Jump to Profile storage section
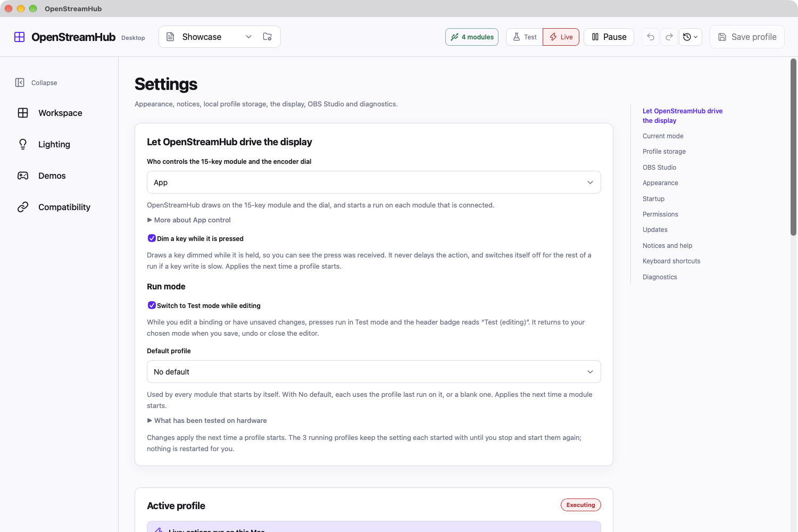798x532 pixels. (664, 152)
